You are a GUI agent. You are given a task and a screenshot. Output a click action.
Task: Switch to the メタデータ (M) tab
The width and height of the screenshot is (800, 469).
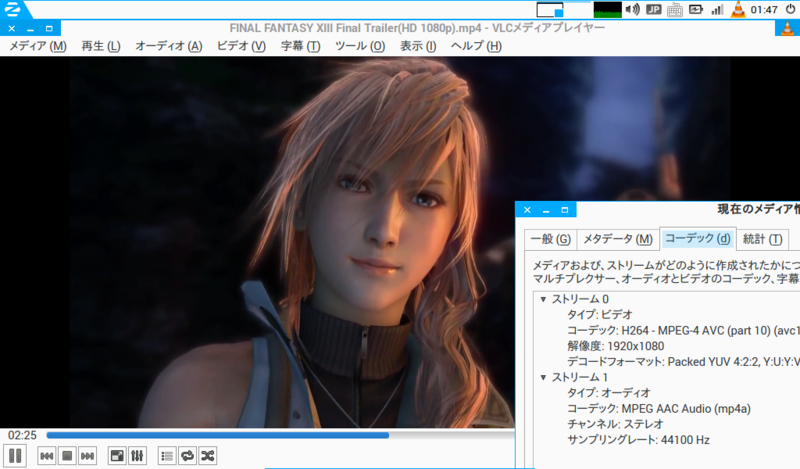(x=618, y=239)
